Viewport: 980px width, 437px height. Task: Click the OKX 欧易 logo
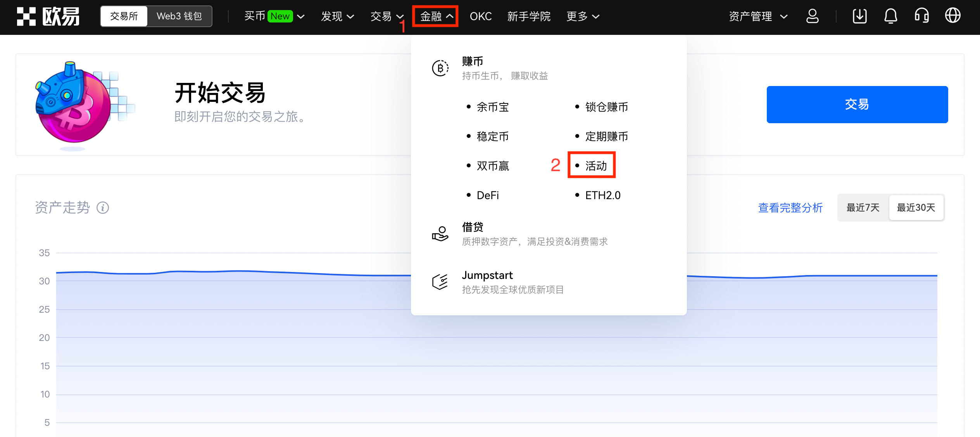coord(48,16)
